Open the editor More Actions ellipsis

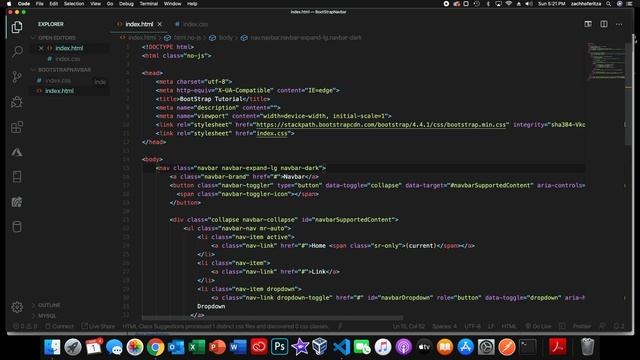coord(619,24)
